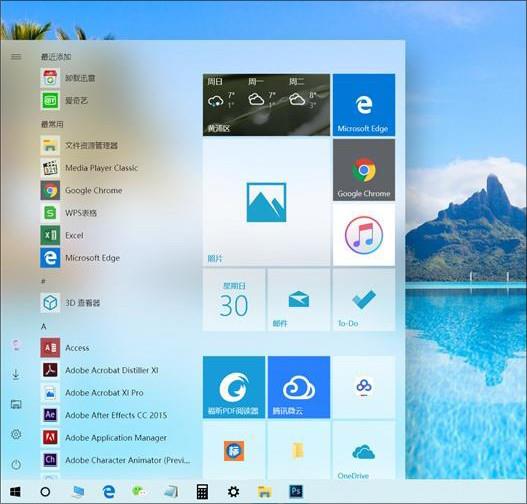Open the Cortana circle on the taskbar

(x=45, y=492)
